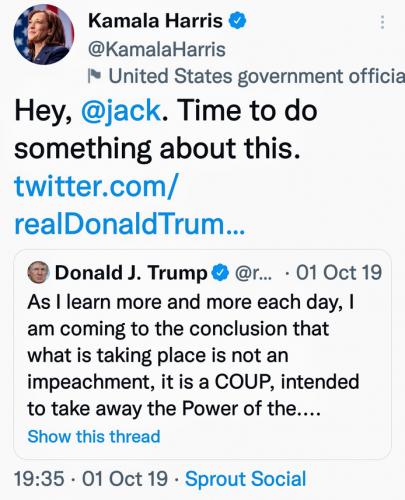405x500 pixels.
Task: Open the 19:35 · 01 Oct 19 timestamp
Action: point(91,479)
